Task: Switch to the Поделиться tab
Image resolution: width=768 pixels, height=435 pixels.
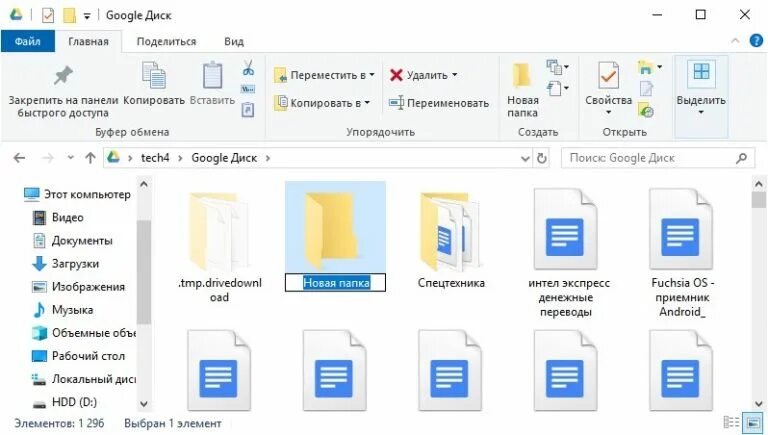Action: point(167,41)
